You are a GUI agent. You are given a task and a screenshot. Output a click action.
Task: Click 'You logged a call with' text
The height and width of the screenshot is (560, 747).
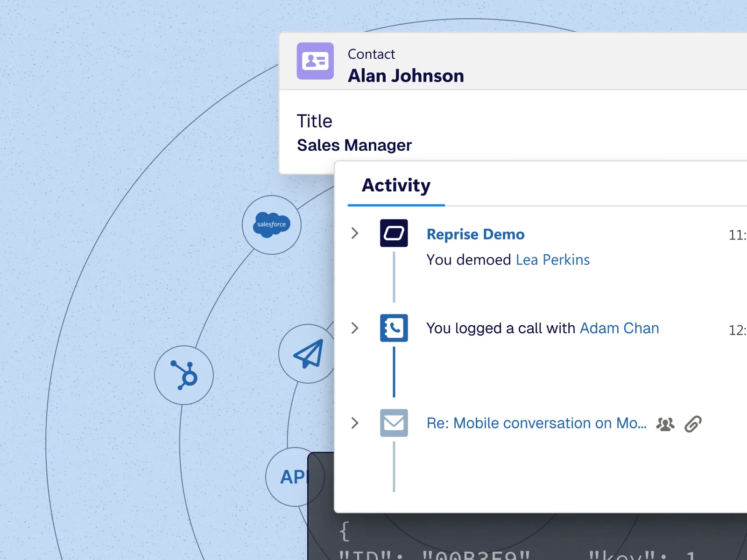[500, 329]
